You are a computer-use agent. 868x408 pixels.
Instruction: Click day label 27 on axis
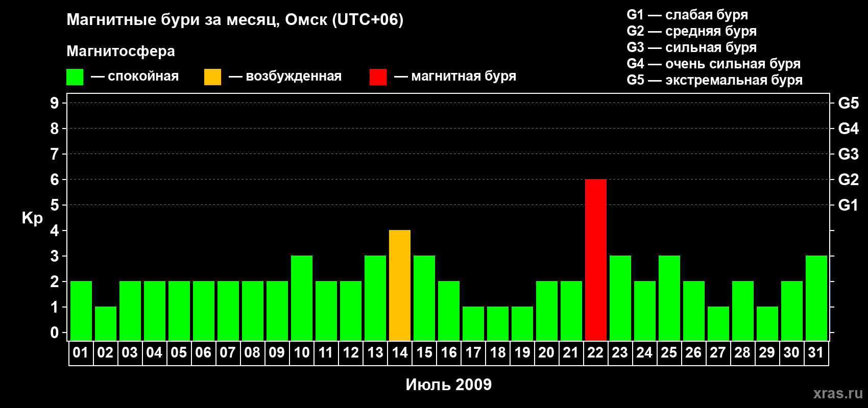point(718,353)
